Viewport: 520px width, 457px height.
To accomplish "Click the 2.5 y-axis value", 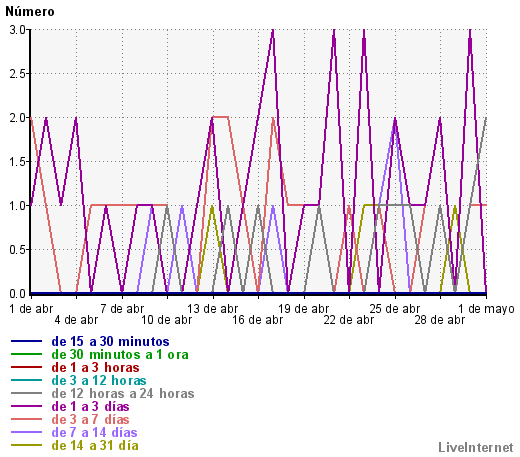I will click(18, 74).
